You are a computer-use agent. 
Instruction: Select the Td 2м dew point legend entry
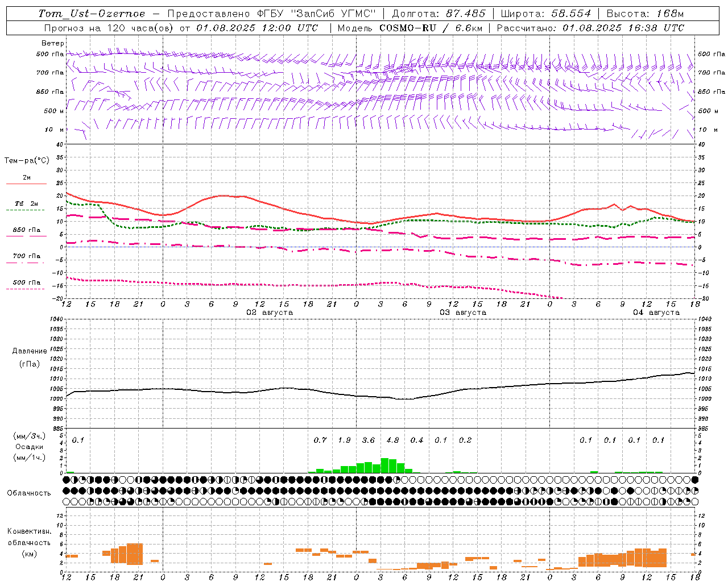[x=26, y=205]
